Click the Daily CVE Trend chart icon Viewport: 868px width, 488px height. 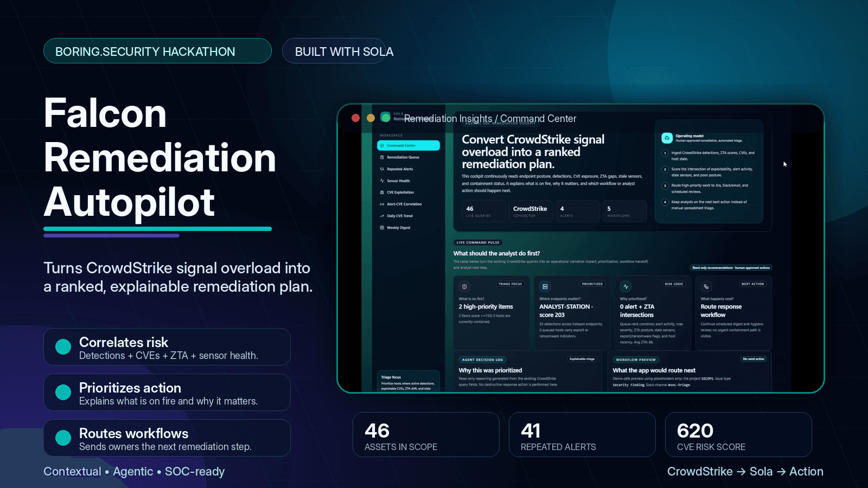click(382, 216)
